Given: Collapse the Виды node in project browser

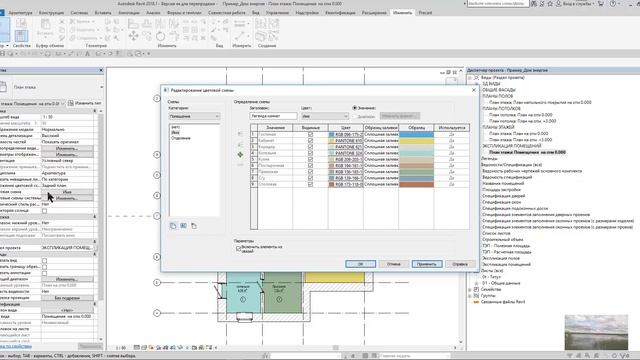Looking at the screenshot, I should (x=470, y=77).
